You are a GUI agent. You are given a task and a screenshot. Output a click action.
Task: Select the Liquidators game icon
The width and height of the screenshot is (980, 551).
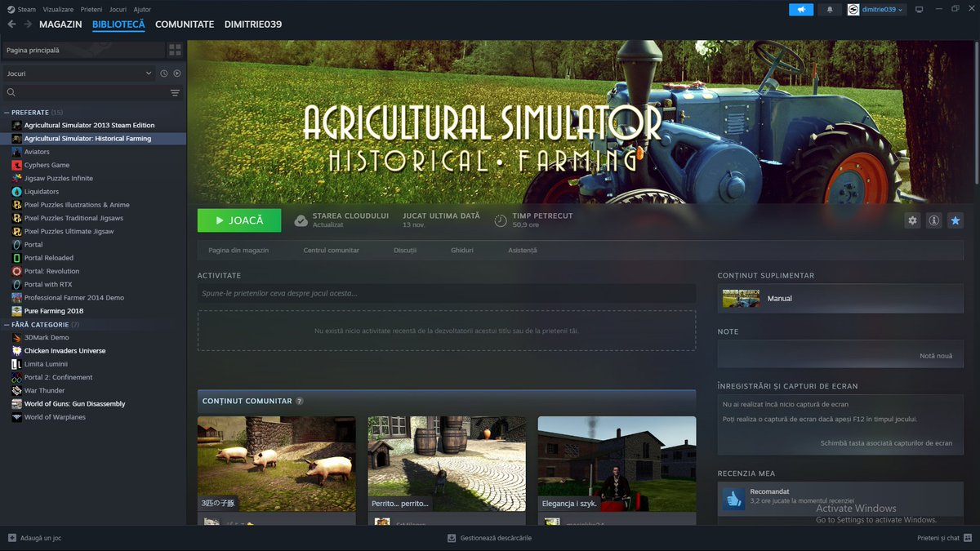click(17, 192)
